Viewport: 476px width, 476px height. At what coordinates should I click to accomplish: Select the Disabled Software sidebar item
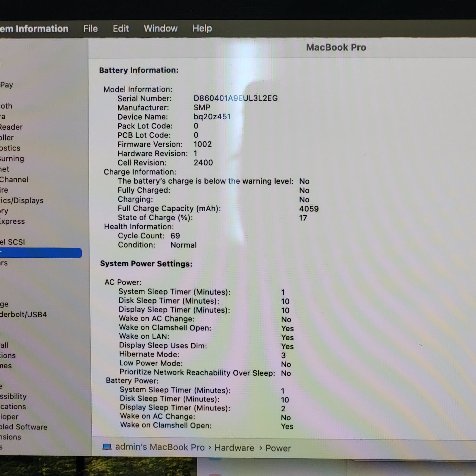pos(23,427)
